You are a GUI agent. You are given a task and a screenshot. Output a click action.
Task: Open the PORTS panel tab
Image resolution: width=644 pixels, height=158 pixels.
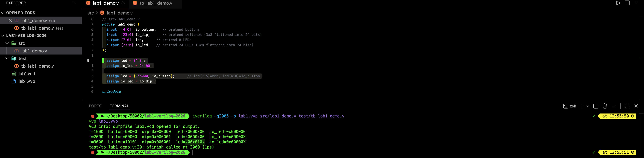click(95, 106)
